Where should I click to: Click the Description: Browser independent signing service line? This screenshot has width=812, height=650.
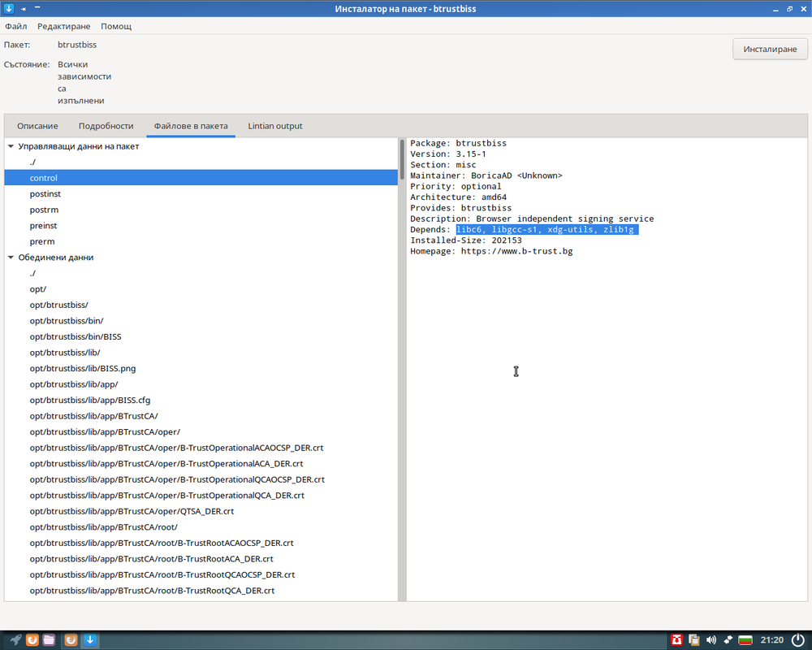click(532, 219)
